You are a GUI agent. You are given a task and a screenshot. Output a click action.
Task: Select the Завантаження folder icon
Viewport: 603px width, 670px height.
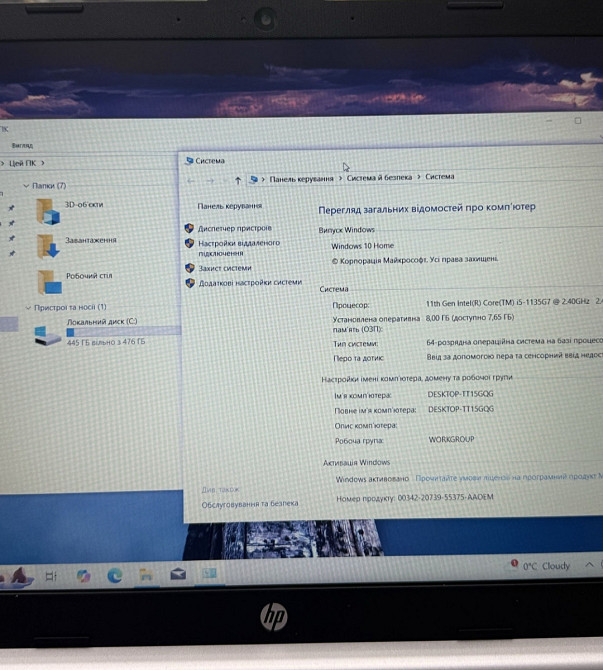pyautogui.click(x=48, y=247)
